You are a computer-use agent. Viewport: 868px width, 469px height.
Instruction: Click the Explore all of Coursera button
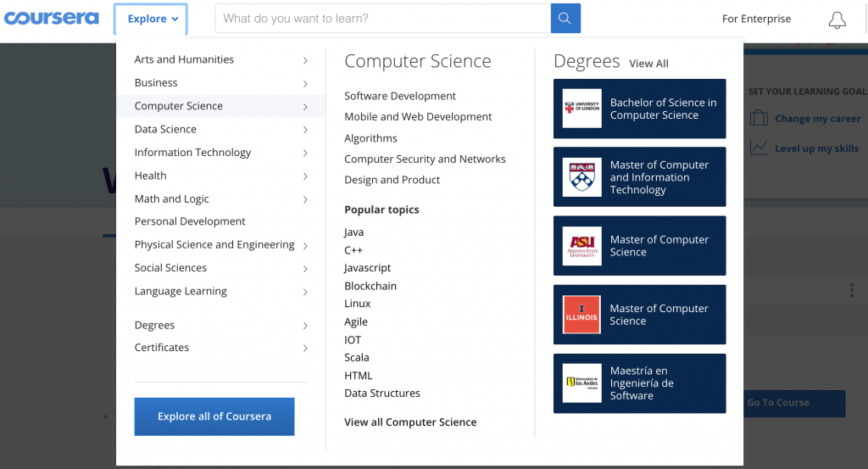point(214,416)
